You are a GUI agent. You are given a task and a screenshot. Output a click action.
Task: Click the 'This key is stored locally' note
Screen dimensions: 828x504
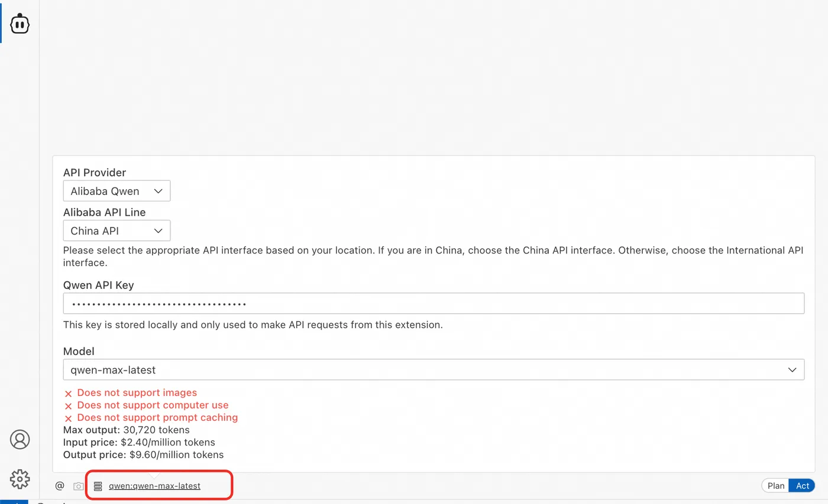[253, 324]
